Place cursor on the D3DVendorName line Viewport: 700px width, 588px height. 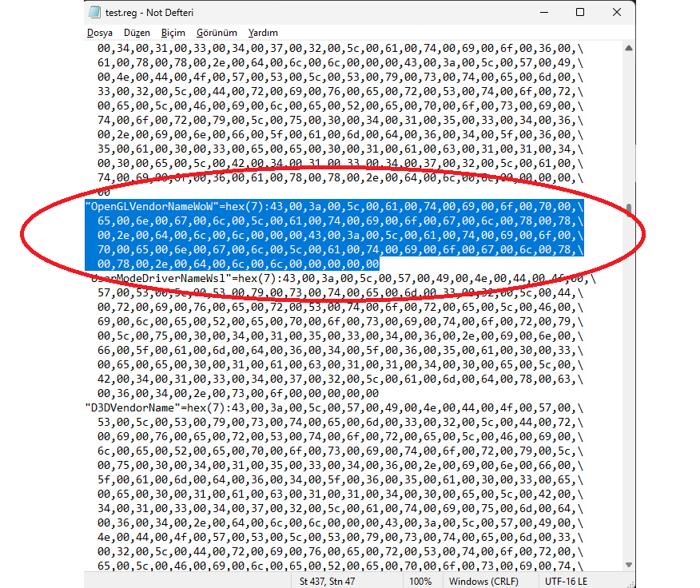(334, 407)
